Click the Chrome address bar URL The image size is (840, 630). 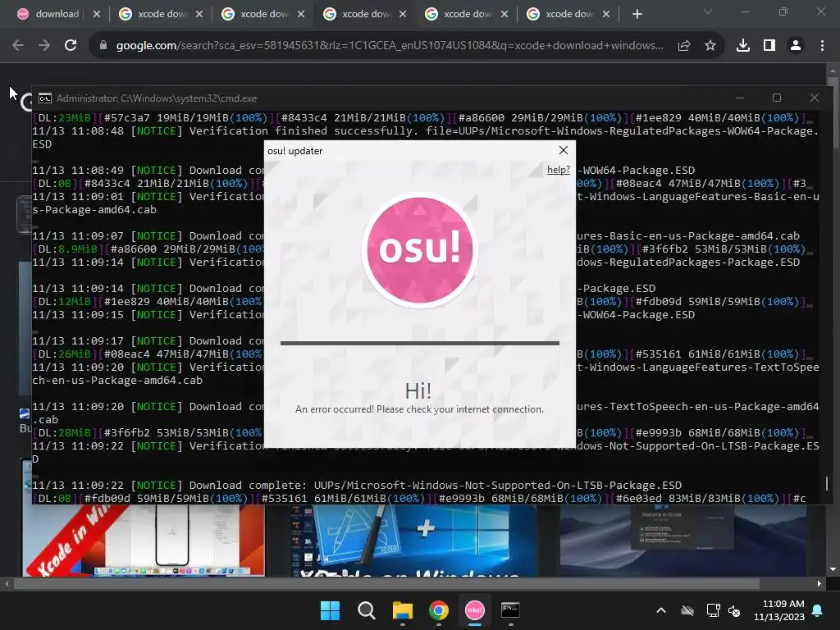pos(390,46)
